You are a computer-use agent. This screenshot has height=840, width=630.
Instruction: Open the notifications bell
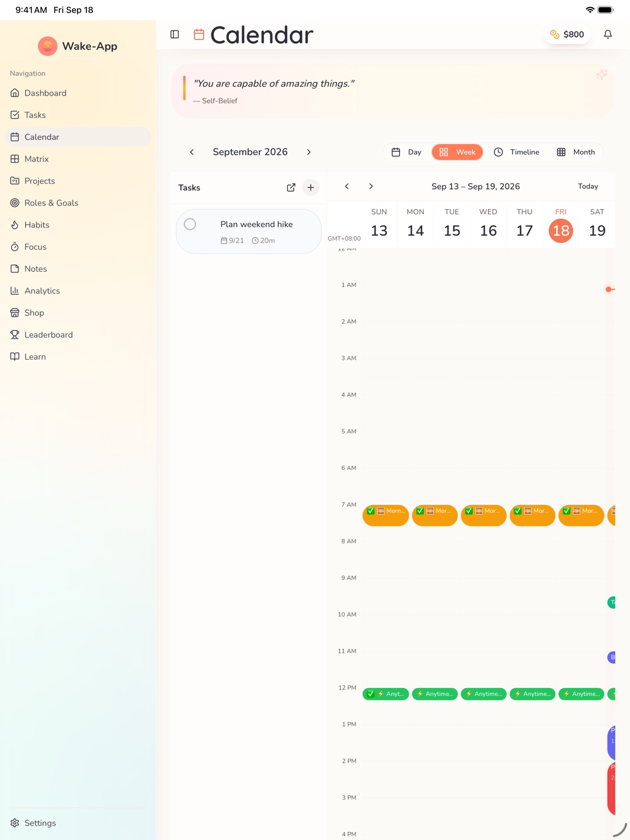pos(608,34)
